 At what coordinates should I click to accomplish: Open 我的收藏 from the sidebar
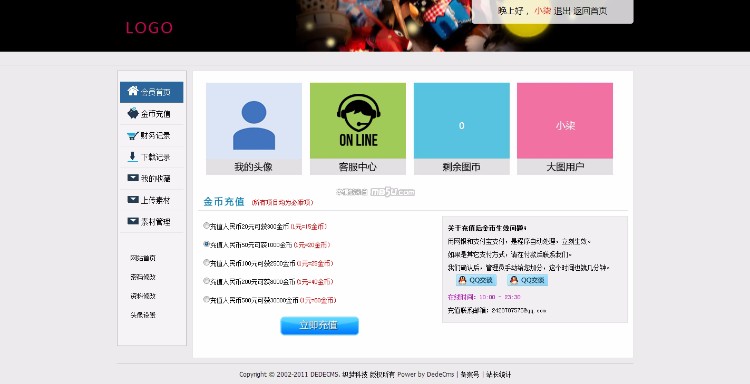coord(151,178)
